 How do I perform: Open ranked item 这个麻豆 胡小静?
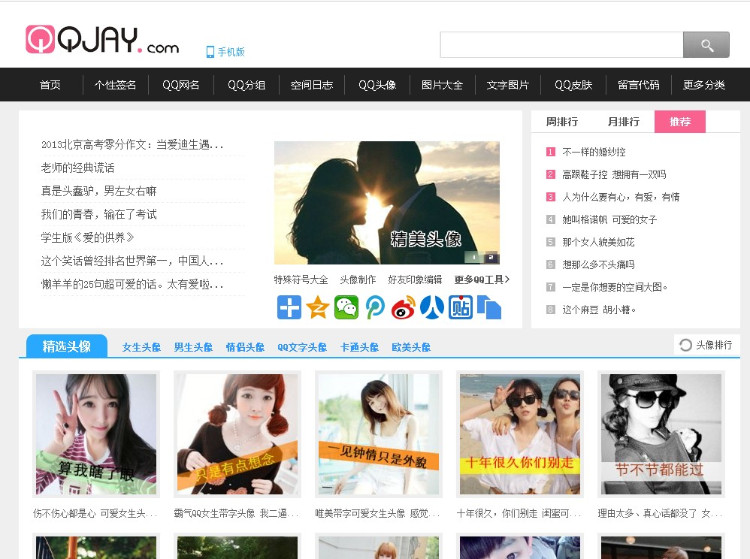pyautogui.click(x=599, y=310)
